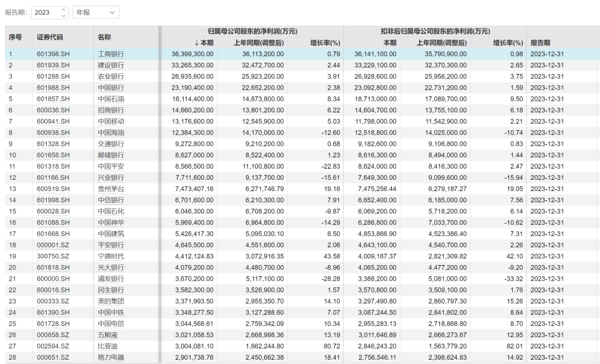Select growth rate cell 42.10
The image size is (600, 364).
pos(515,256)
